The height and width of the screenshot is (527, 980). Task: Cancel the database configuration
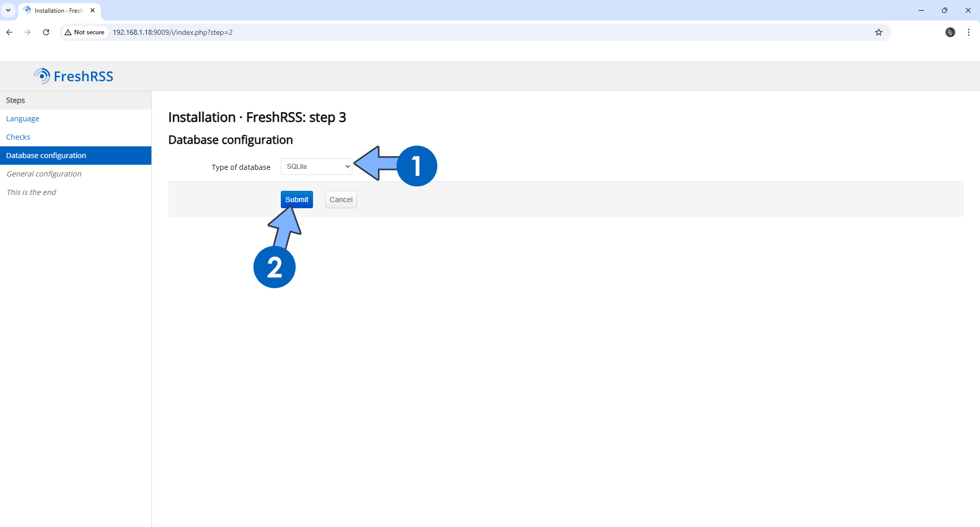click(x=341, y=200)
